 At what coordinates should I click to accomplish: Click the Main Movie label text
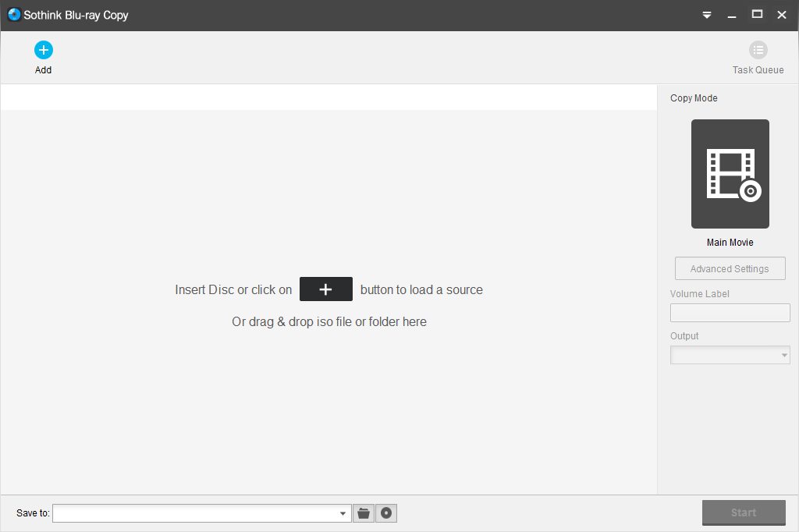tap(730, 243)
